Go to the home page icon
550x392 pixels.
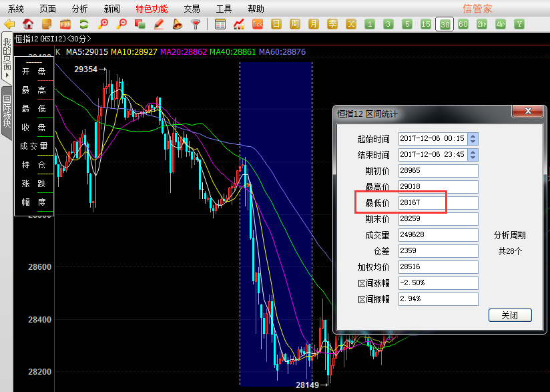pos(28,24)
